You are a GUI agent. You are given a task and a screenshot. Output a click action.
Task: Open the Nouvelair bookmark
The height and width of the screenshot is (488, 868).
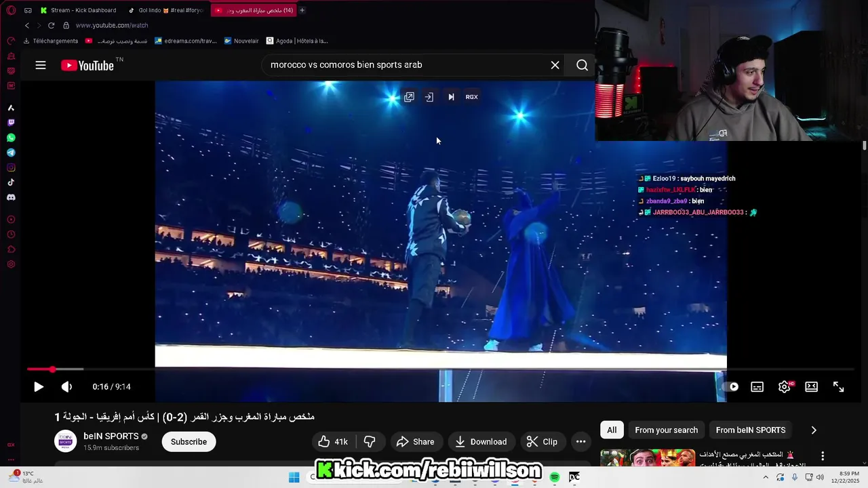pos(241,41)
